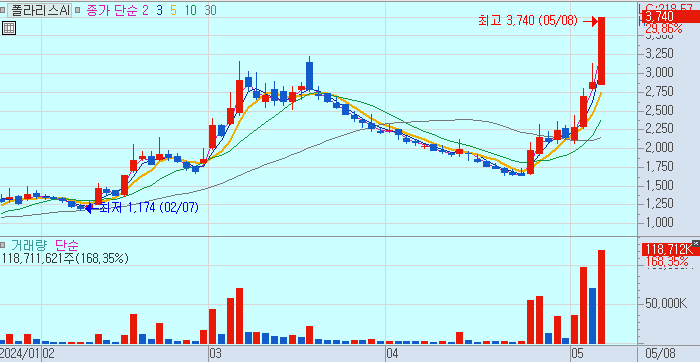Select the magenta 2-day average label
This screenshot has height=362, width=700.
(145, 10)
